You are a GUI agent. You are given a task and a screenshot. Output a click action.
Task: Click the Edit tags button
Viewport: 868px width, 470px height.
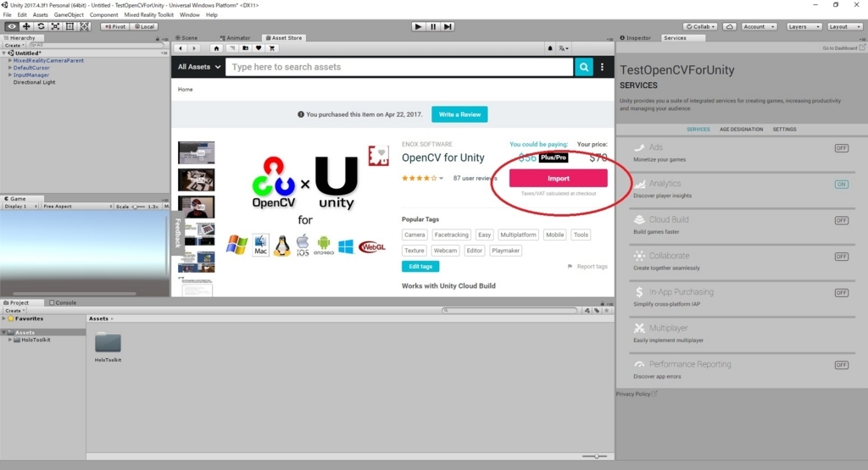tap(420, 267)
